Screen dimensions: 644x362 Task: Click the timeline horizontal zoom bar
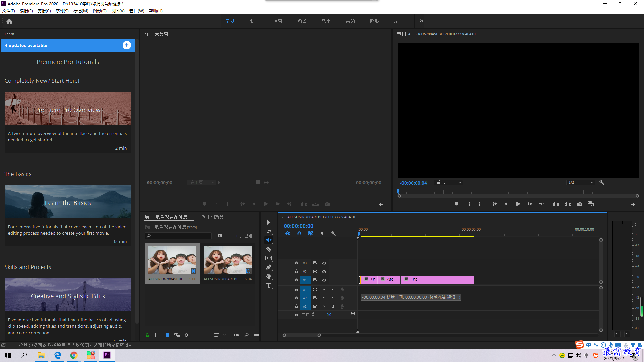click(x=302, y=335)
